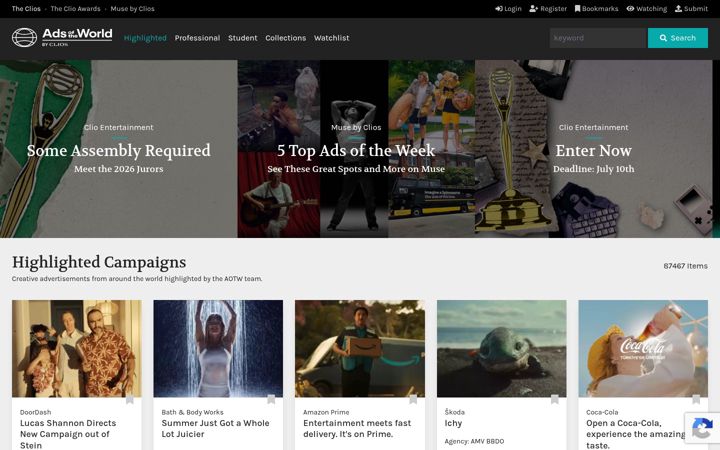Open Amazon Prime delivery thumbnail
The width and height of the screenshot is (720, 450).
[x=360, y=349]
